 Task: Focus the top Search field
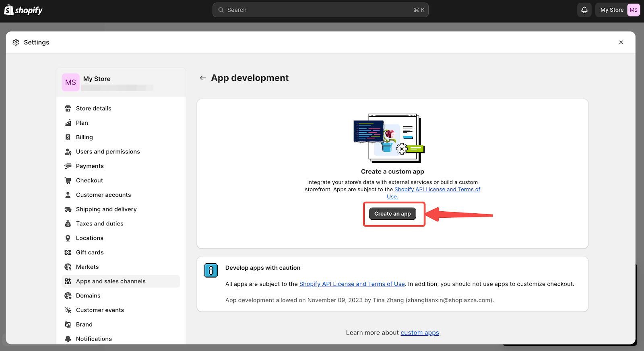tap(320, 10)
